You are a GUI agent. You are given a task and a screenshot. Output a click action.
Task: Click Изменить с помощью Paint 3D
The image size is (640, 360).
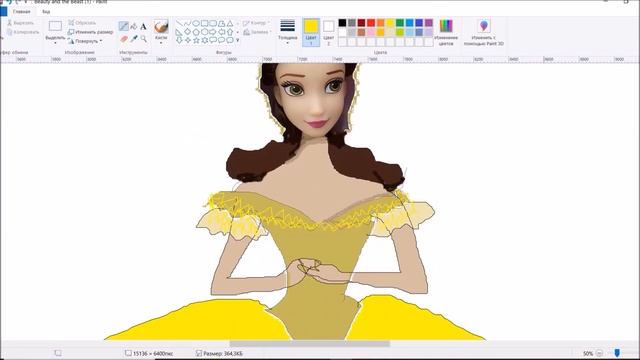point(484,32)
